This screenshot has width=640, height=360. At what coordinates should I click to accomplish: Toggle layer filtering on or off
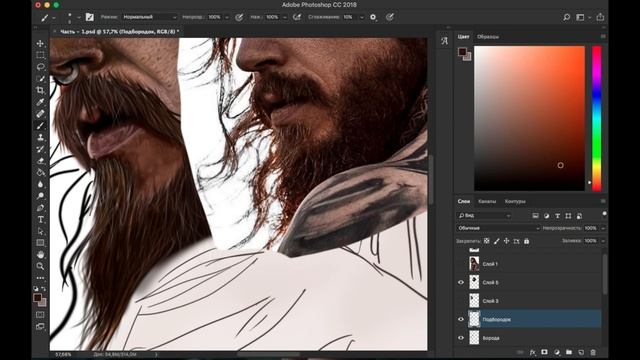(x=604, y=213)
